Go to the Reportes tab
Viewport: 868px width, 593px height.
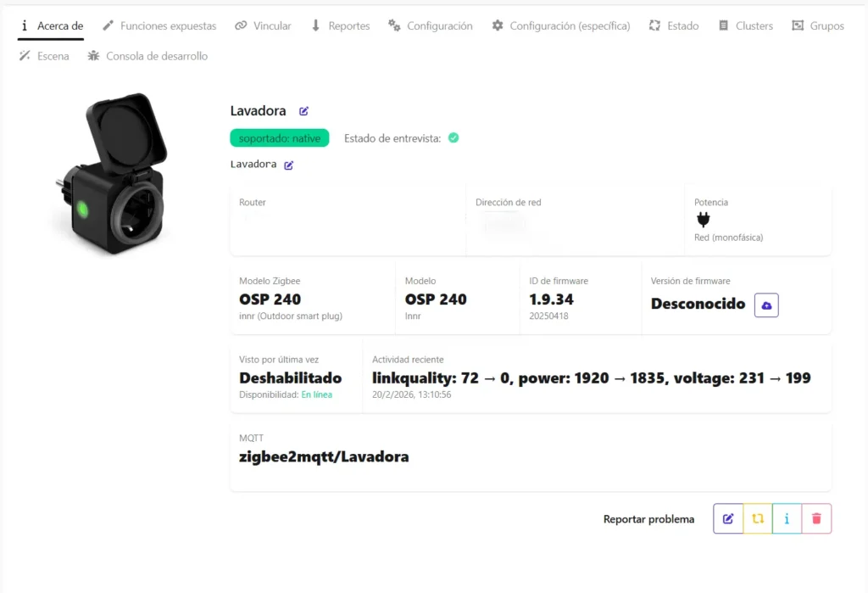coord(340,26)
